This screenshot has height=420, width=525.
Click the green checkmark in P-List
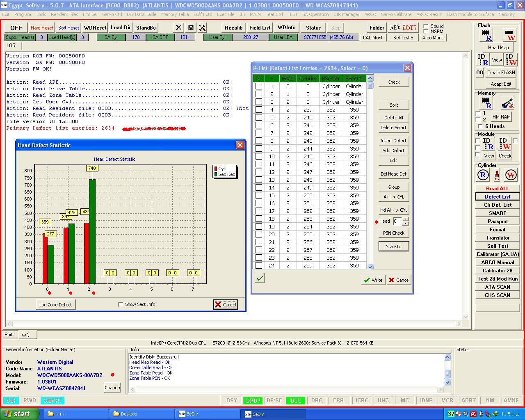point(260,278)
